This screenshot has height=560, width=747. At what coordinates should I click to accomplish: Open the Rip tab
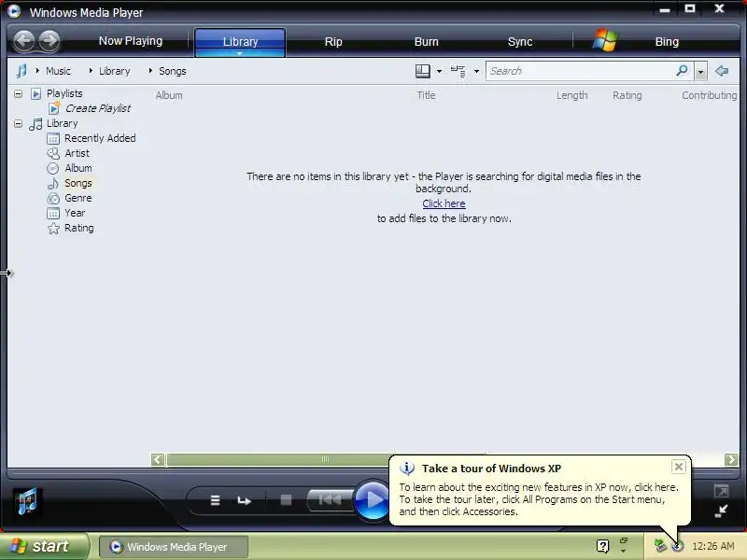(333, 42)
